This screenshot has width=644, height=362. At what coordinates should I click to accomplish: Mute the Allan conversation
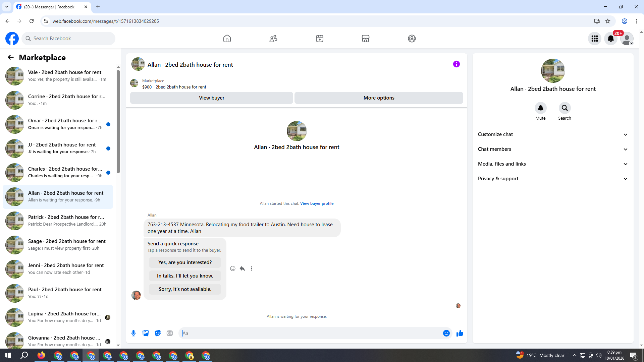coord(540,108)
